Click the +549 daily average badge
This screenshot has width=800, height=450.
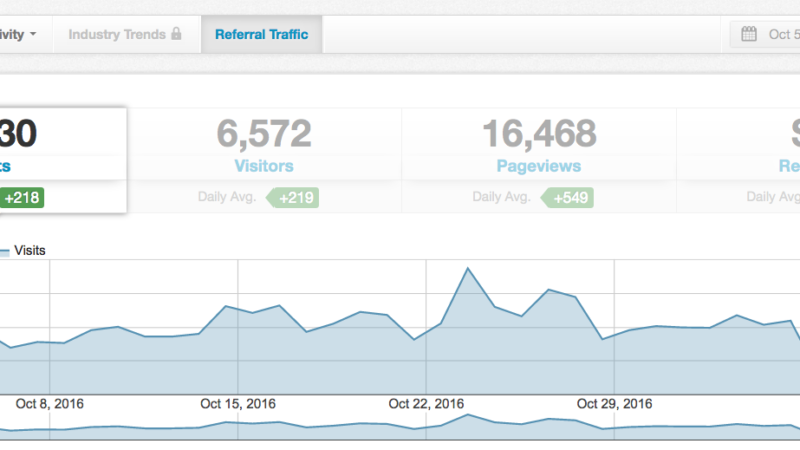tap(570, 198)
